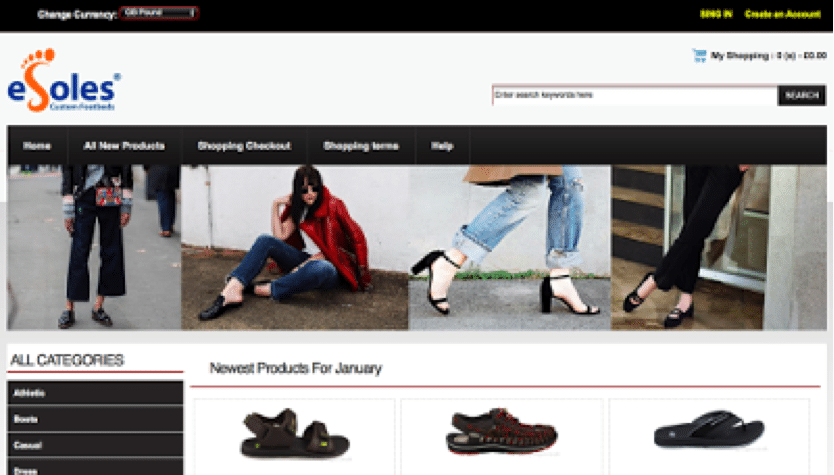Image resolution: width=834 pixels, height=475 pixels.
Task: Select the Casual category
Action: tap(95, 445)
